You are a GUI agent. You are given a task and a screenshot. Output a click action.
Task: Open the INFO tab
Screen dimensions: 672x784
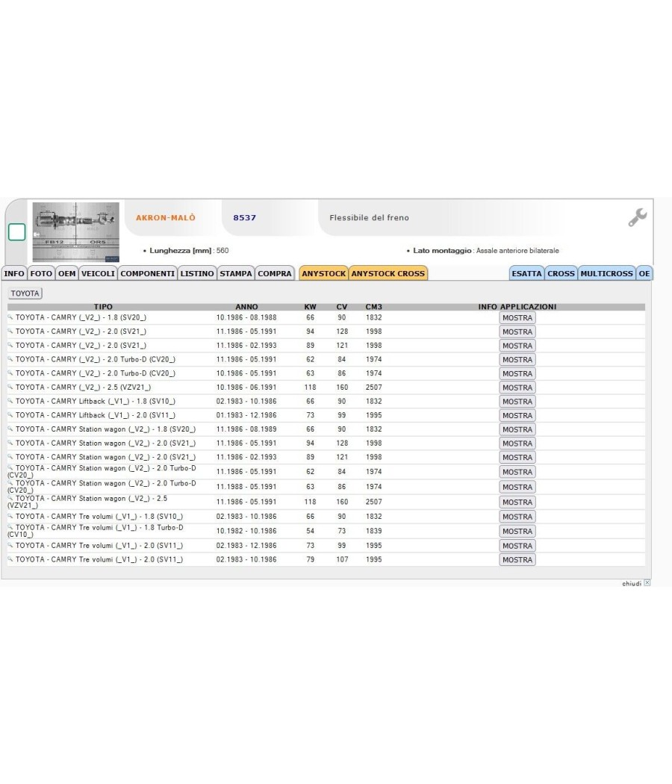pos(14,273)
